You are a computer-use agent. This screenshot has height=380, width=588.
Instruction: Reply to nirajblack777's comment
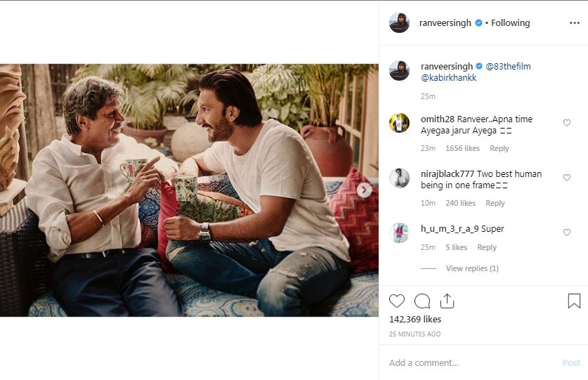pyautogui.click(x=495, y=203)
